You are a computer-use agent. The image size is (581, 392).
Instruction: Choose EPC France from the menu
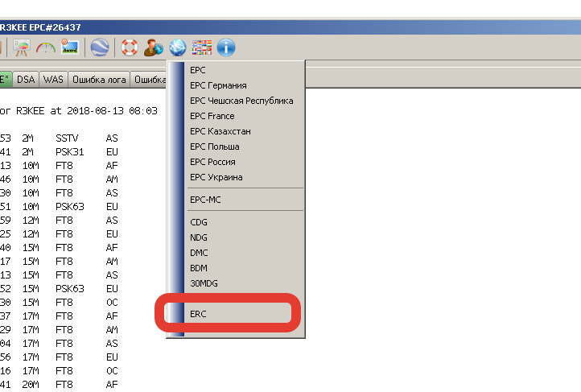coord(212,116)
